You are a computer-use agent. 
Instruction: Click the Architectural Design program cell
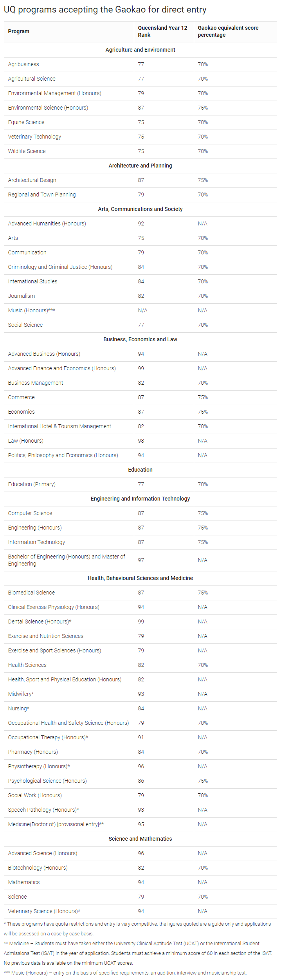(x=32, y=180)
